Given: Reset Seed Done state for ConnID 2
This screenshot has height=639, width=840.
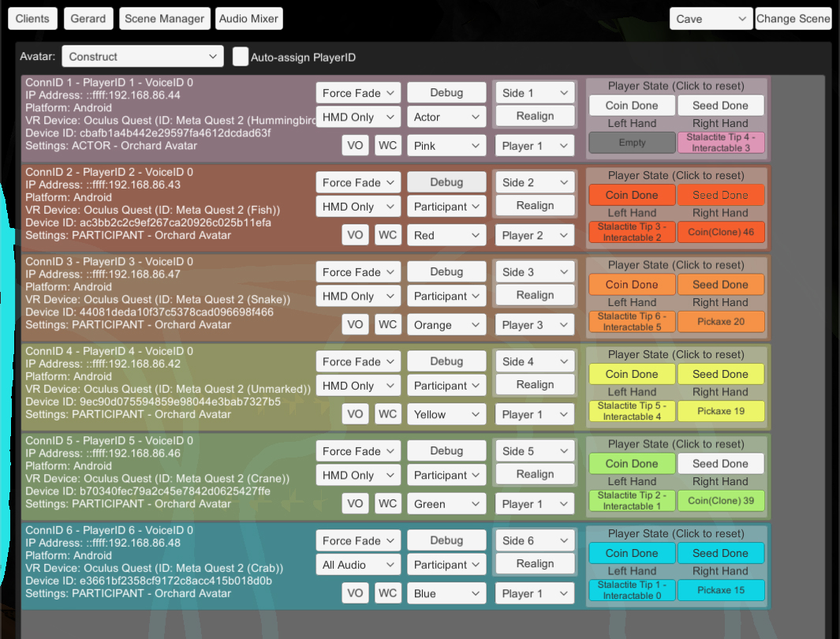Looking at the screenshot, I should 721,195.
